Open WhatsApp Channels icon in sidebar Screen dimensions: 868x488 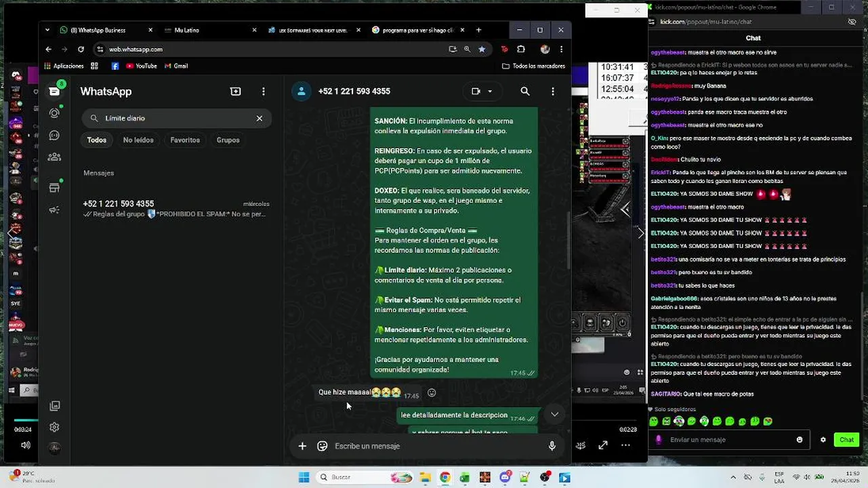click(54, 136)
